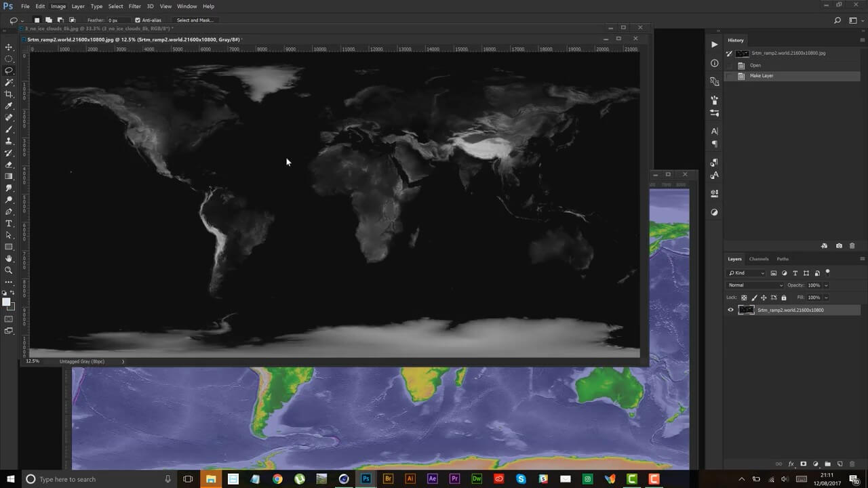868x488 pixels.
Task: Toggle lock all for the layer
Action: click(x=784, y=298)
